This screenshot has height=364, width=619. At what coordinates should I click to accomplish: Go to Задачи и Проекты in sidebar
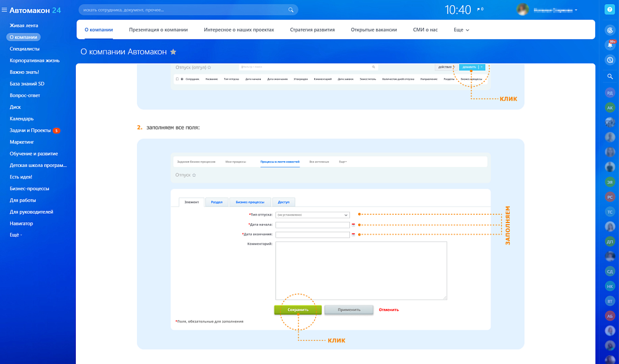tap(30, 131)
